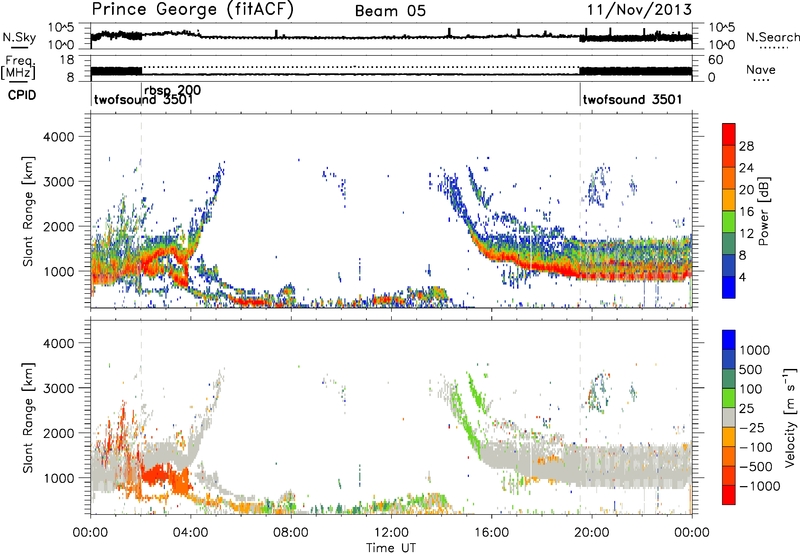Select the 'Beam 05' label

point(390,11)
